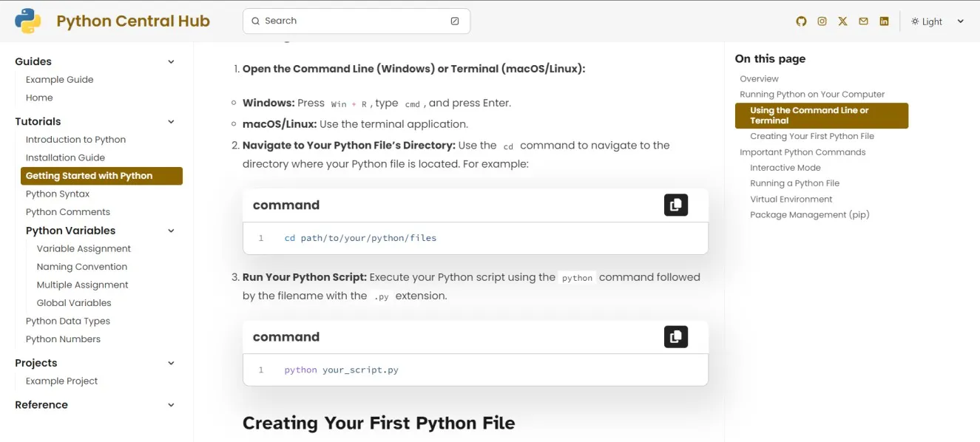980x442 pixels.
Task: Copy the cd path command code
Action: coord(675,205)
